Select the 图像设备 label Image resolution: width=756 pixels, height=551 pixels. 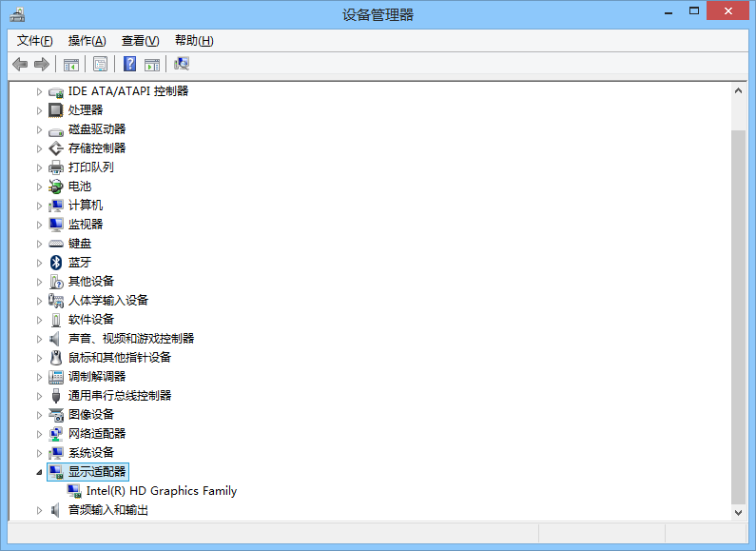(x=91, y=415)
